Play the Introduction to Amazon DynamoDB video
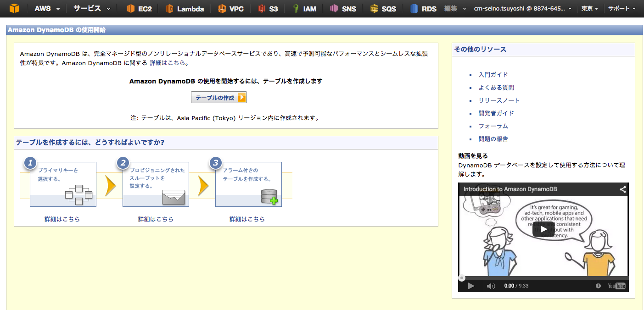The width and height of the screenshot is (644, 310). pos(543,229)
